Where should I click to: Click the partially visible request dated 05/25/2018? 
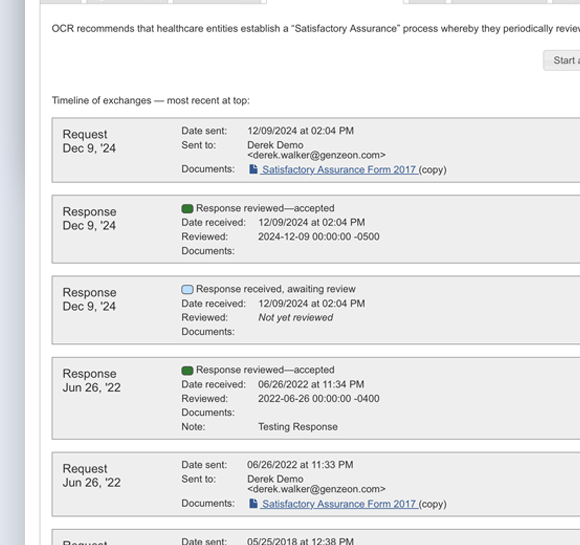[316, 537]
